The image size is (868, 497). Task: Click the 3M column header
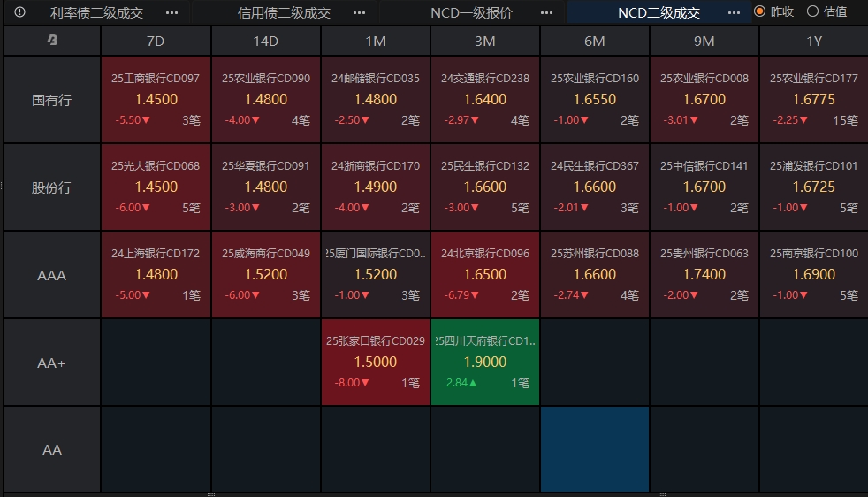click(485, 41)
